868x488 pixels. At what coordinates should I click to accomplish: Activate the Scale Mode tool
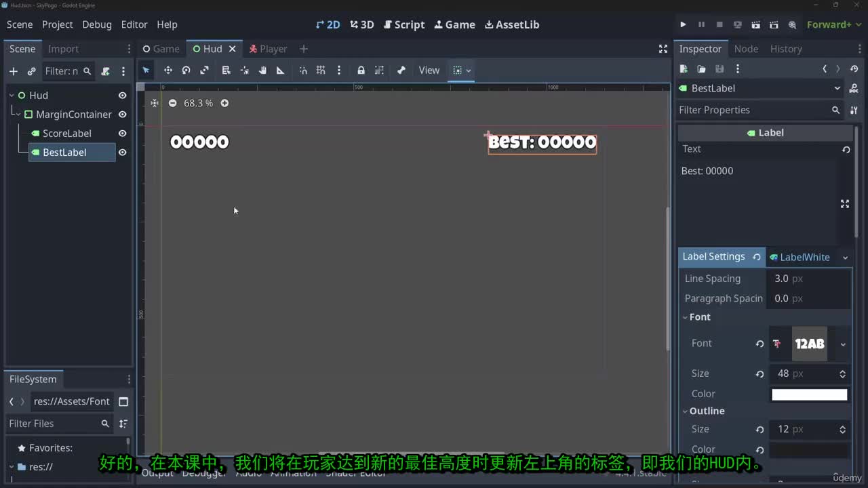(x=204, y=70)
